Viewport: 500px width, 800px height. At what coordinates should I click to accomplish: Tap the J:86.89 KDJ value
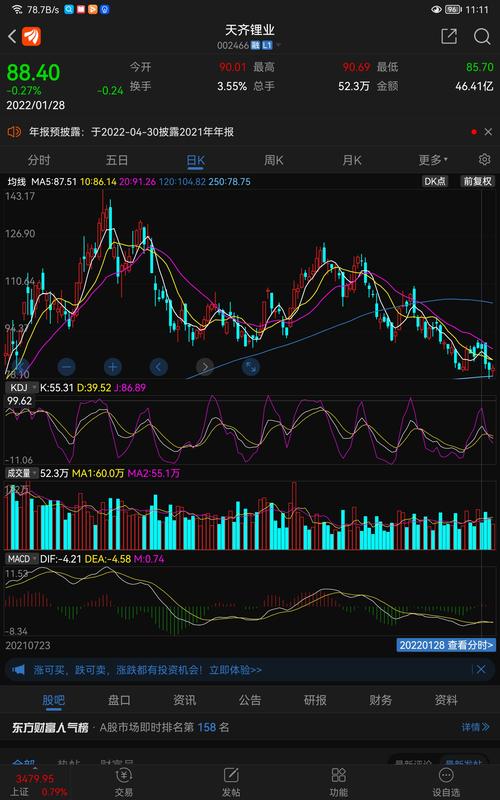tap(130, 388)
